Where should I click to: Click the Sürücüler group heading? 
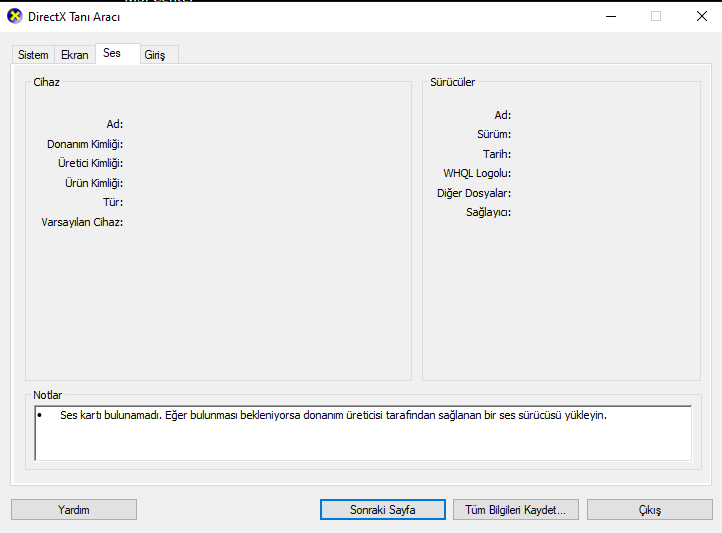(452, 82)
